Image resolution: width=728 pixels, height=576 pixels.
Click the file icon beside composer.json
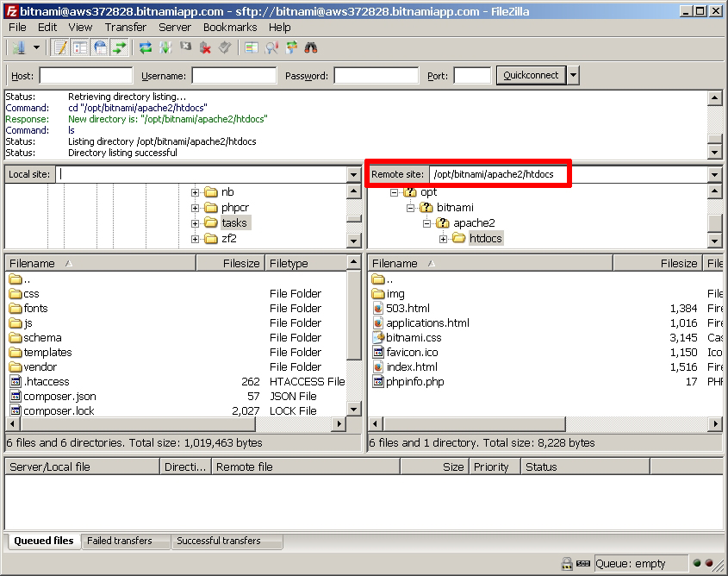point(16,397)
